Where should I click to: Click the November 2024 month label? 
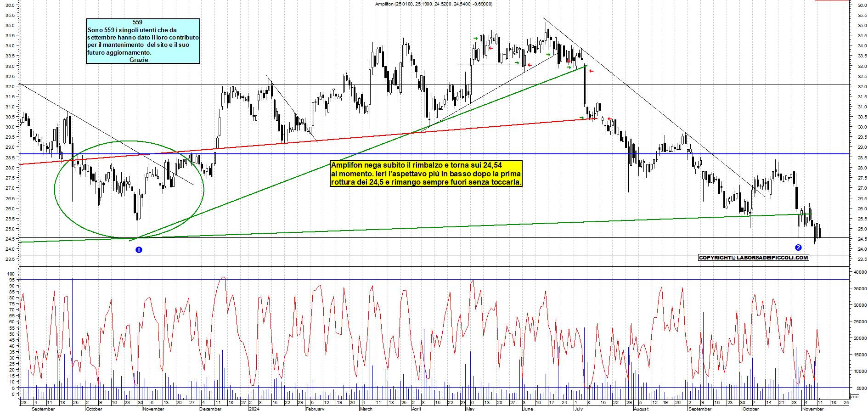[x=813, y=409]
